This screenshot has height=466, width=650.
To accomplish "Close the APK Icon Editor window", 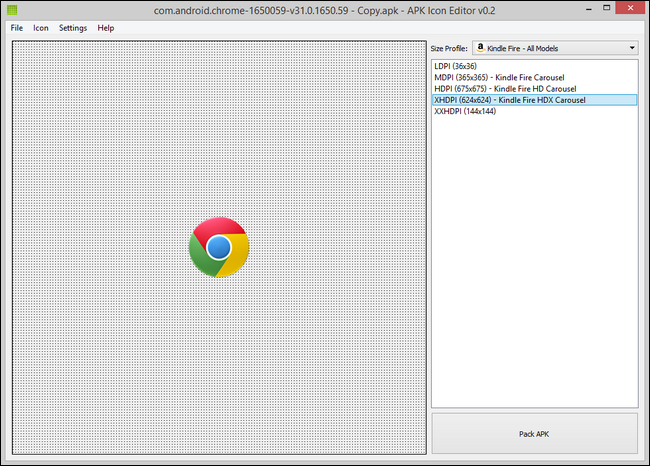I will coord(630,8).
